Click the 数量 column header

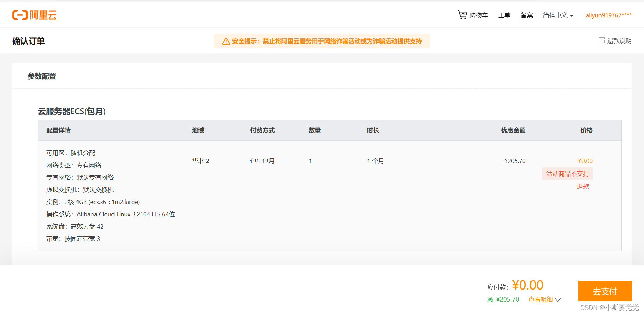click(x=315, y=130)
